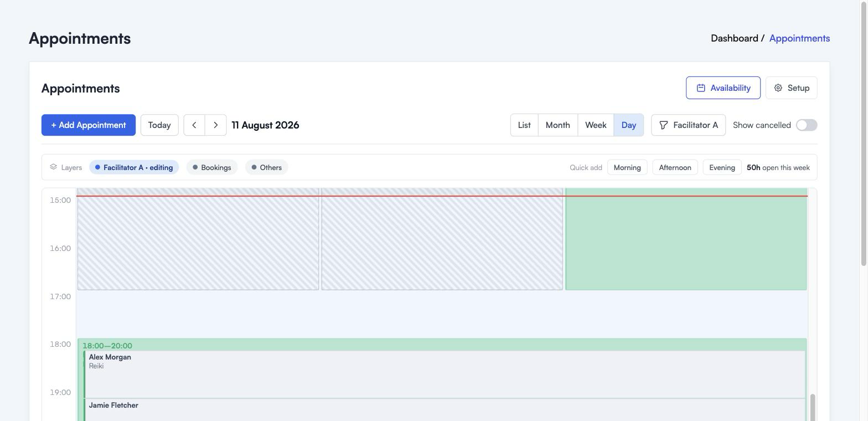Click the 16:00 time label
The height and width of the screenshot is (421, 868).
pos(60,248)
